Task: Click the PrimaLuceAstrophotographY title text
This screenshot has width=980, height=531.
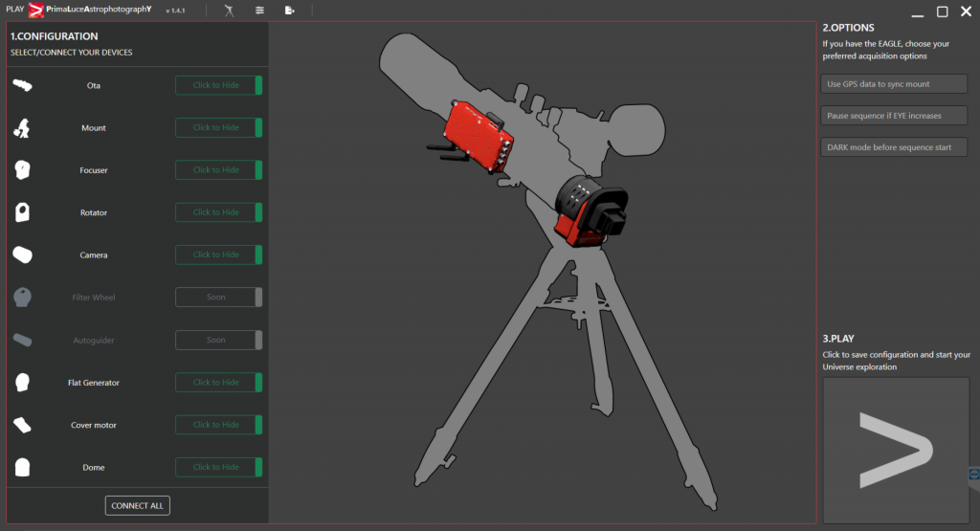Action: (x=99, y=10)
